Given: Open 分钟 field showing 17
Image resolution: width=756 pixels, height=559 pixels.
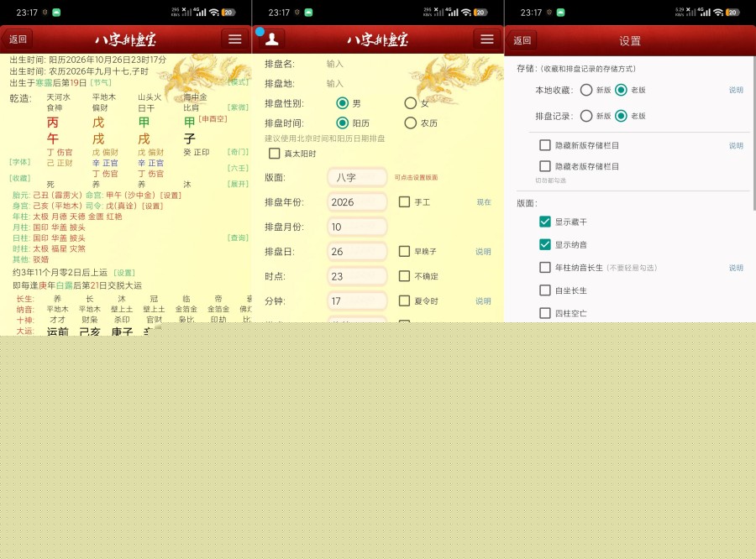Looking at the screenshot, I should point(357,300).
